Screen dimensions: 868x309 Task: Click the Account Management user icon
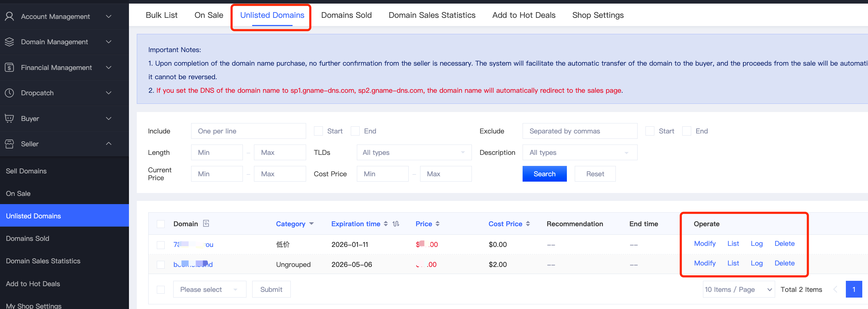[x=10, y=16]
